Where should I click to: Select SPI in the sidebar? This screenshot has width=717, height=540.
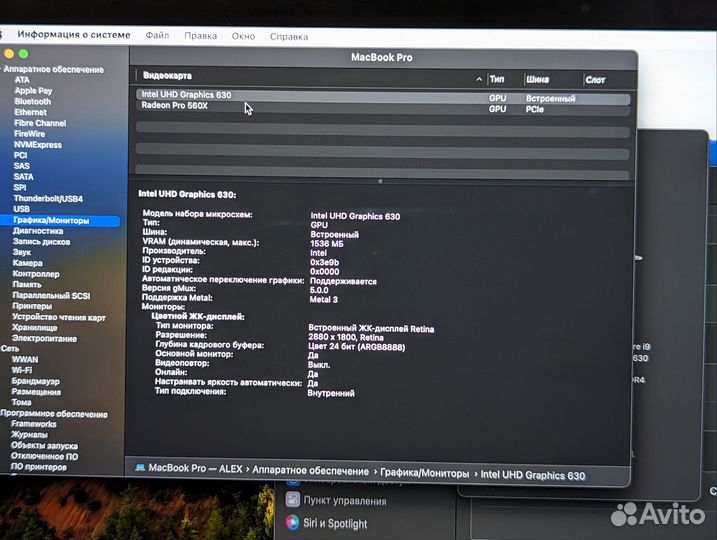point(20,187)
